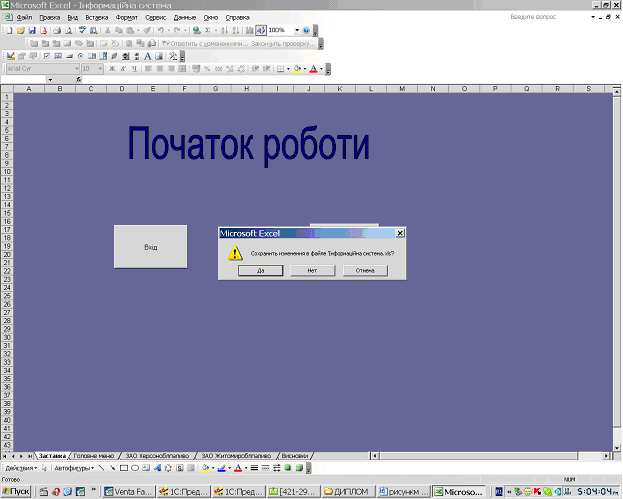
Task: Open the Arial Cyr font name dropdown
Action: pyautogui.click(x=74, y=69)
